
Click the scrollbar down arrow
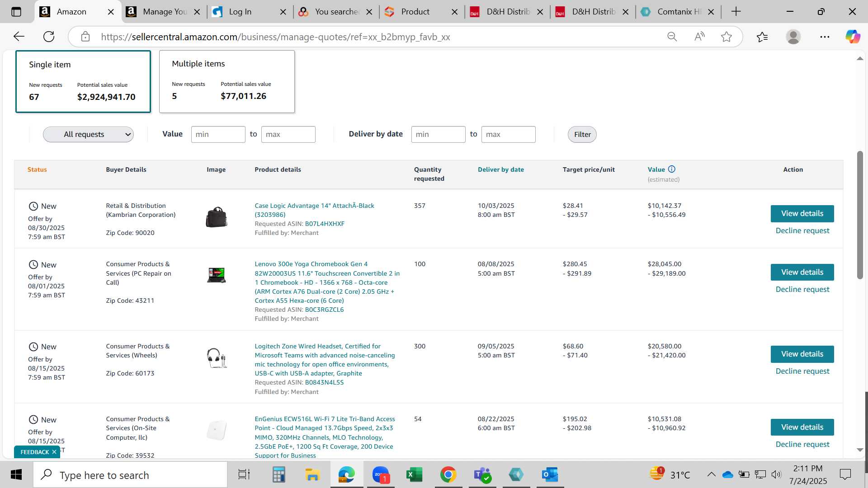pos(860,450)
